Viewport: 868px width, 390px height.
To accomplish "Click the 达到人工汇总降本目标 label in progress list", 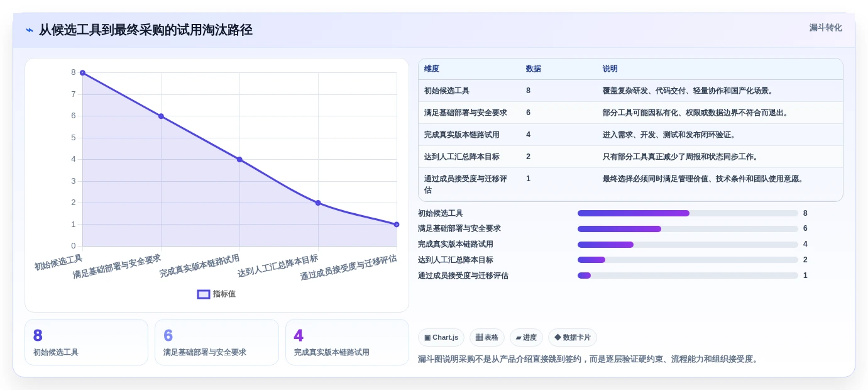I will click(456, 260).
